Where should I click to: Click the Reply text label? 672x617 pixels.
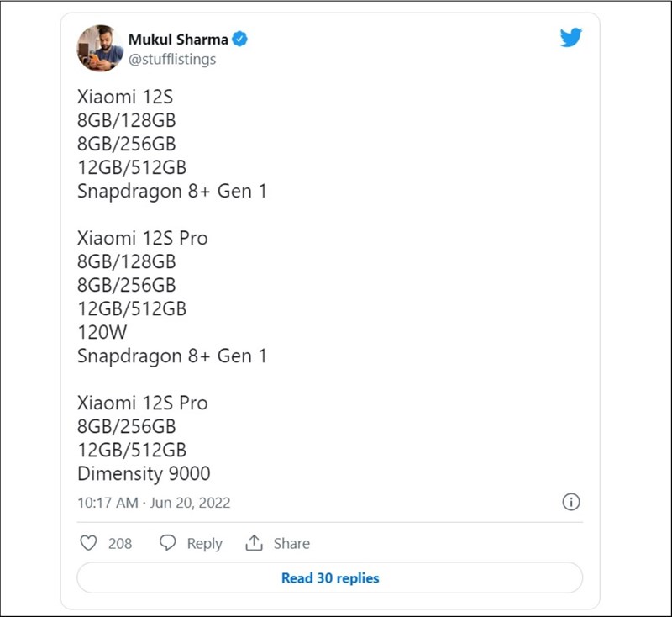[204, 544]
